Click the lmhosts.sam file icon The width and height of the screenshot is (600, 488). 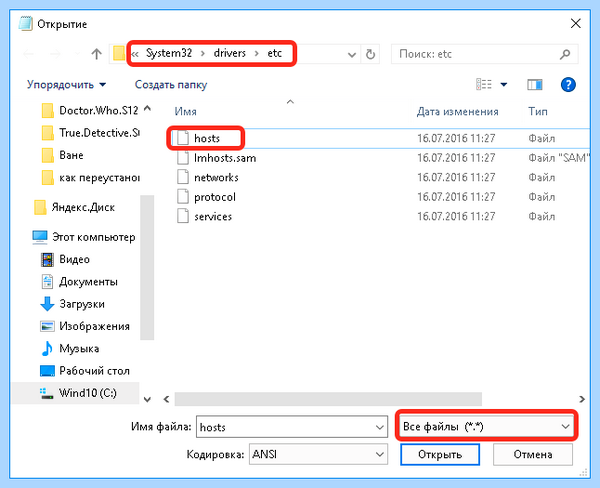click(183, 158)
